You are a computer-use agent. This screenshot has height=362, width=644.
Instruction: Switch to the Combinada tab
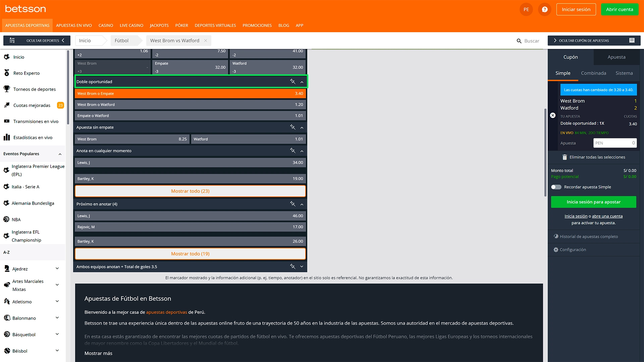[x=593, y=73]
